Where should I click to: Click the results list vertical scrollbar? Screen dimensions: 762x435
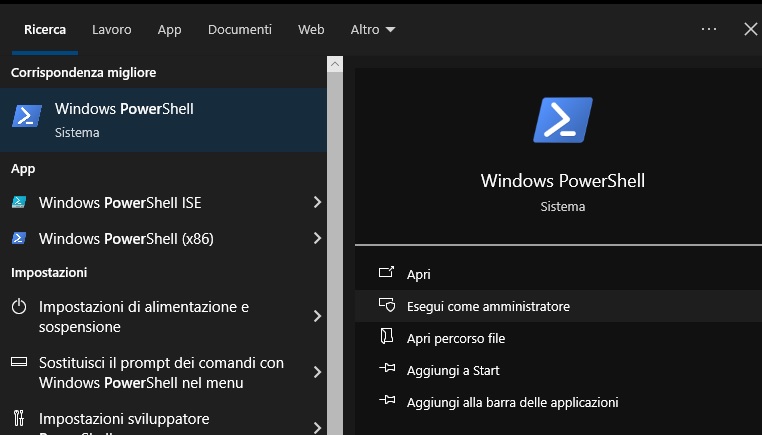[335, 253]
